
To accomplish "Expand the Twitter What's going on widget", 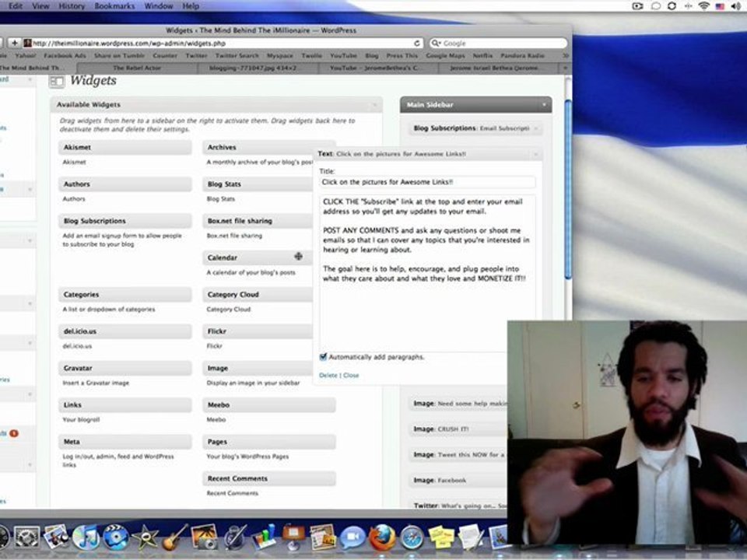I will click(x=458, y=505).
